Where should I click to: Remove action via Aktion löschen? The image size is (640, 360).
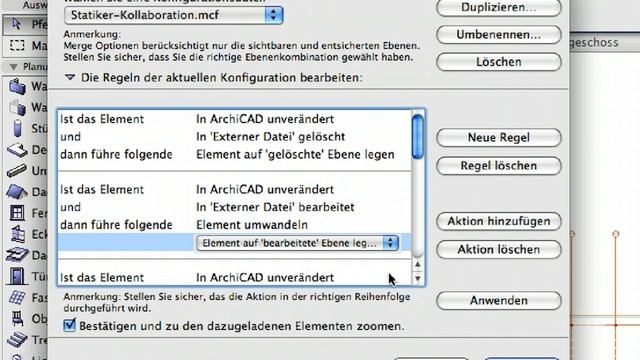498,249
